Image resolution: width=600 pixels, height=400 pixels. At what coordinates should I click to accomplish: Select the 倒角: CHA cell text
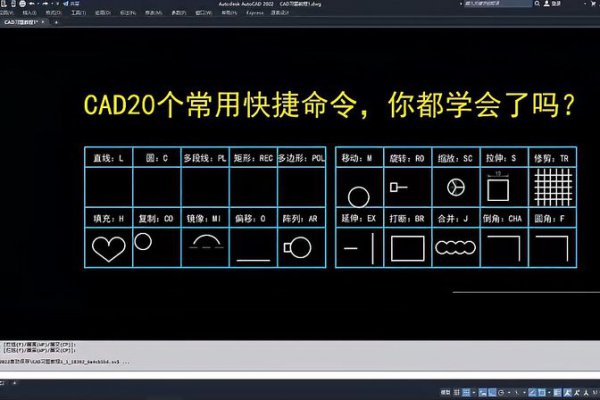click(x=502, y=219)
